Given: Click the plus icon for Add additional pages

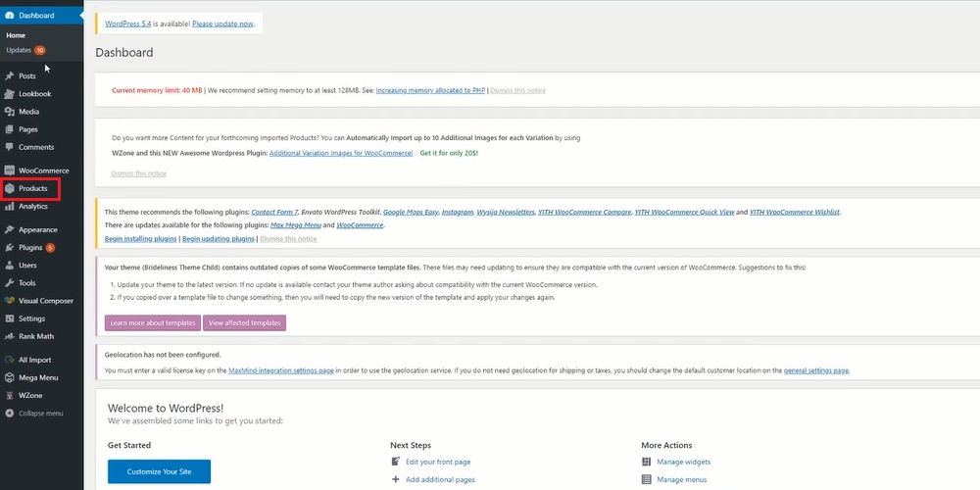Looking at the screenshot, I should [395, 479].
